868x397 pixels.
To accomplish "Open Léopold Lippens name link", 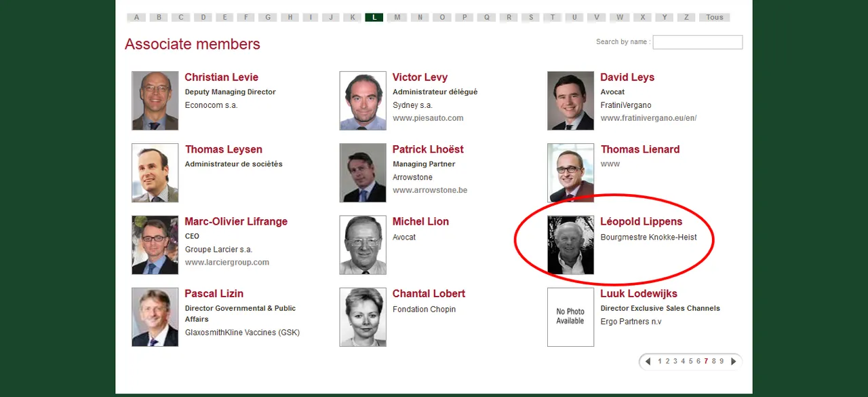I will pyautogui.click(x=642, y=222).
